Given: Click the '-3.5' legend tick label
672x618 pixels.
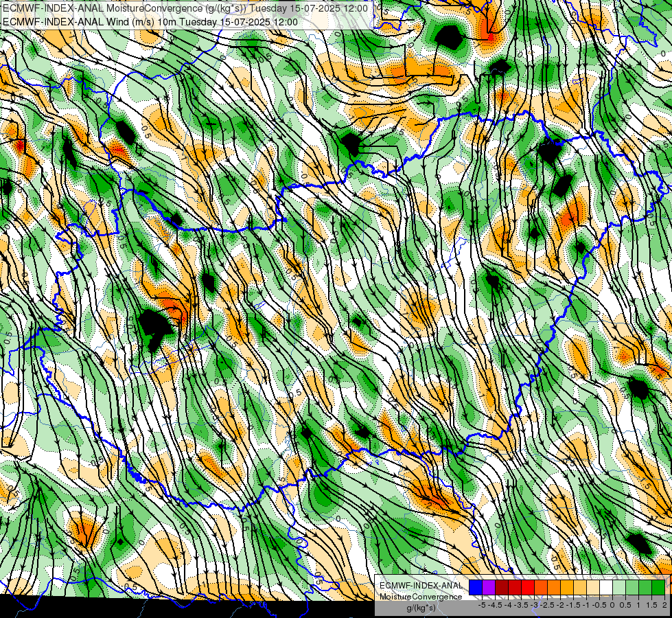Looking at the screenshot, I should tap(521, 605).
